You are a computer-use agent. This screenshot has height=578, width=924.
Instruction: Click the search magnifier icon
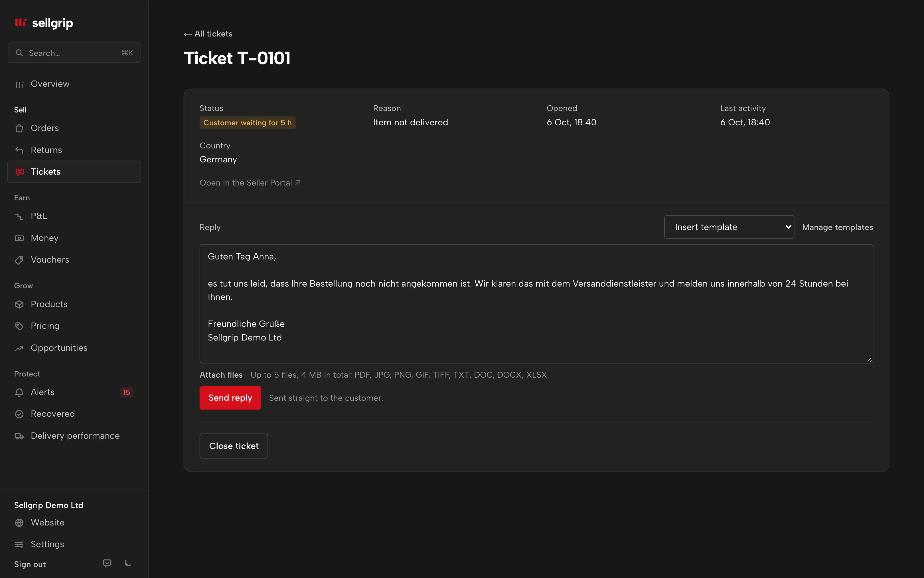tap(19, 53)
